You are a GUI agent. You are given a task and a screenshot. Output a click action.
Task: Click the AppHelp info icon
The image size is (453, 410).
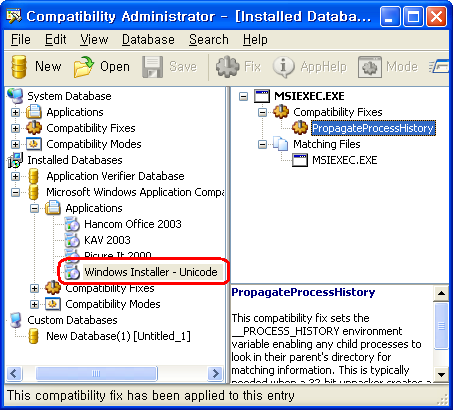click(283, 67)
